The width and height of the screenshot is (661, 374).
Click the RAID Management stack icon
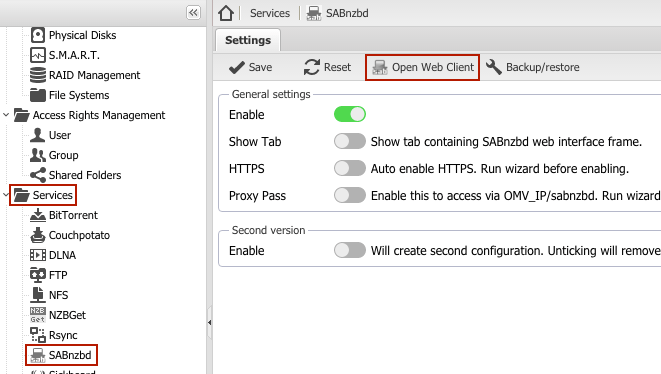click(x=38, y=75)
